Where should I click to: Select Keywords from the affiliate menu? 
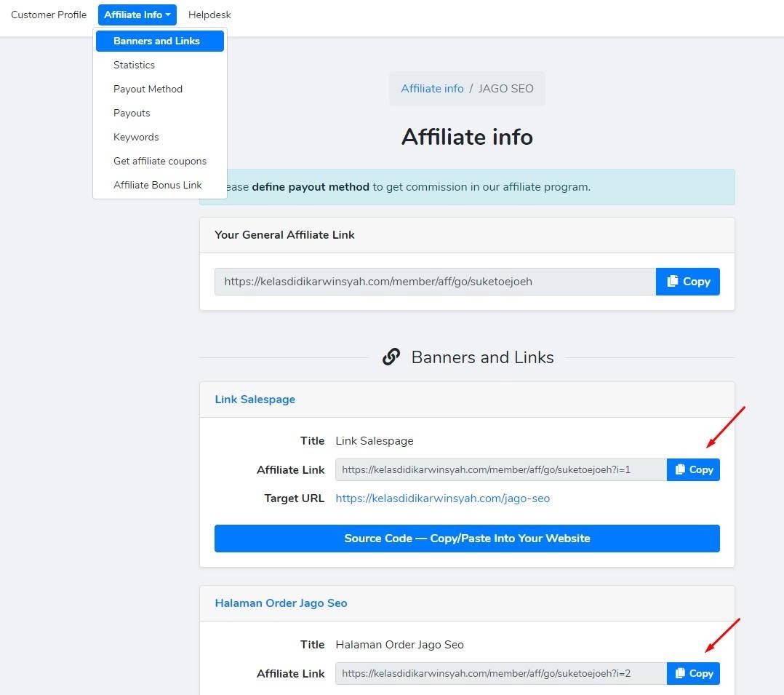pos(136,137)
